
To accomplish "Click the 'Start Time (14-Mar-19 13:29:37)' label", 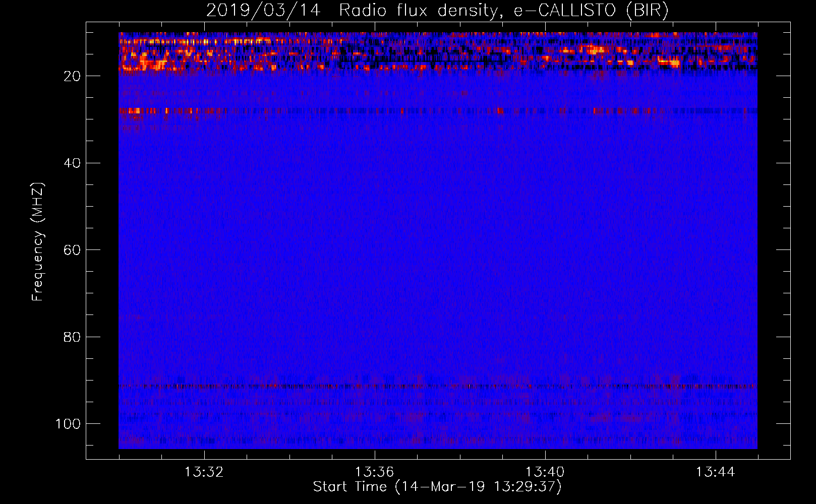I will click(437, 487).
